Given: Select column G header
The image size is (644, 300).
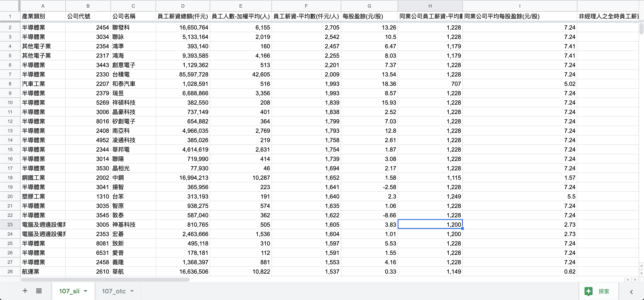Looking at the screenshot, I should tap(369, 6).
